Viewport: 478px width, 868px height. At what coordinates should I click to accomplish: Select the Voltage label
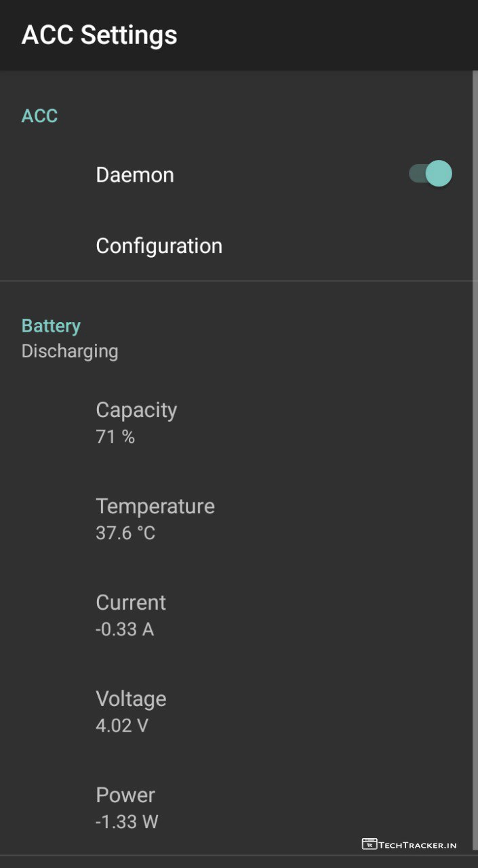click(131, 698)
